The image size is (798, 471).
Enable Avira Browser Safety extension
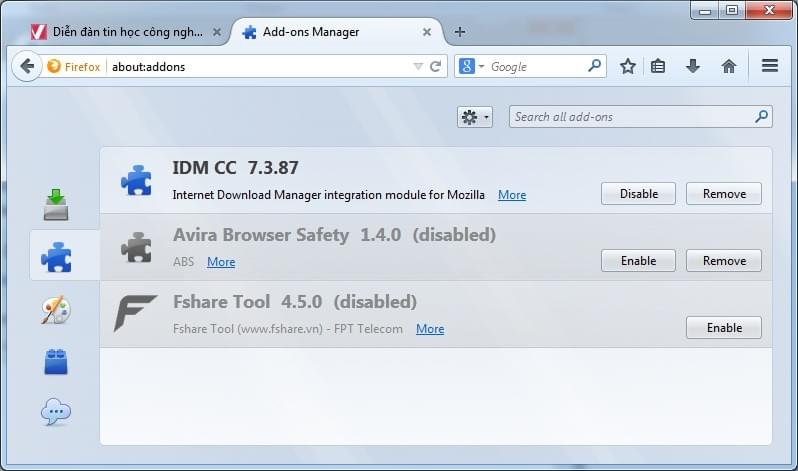pyautogui.click(x=638, y=261)
